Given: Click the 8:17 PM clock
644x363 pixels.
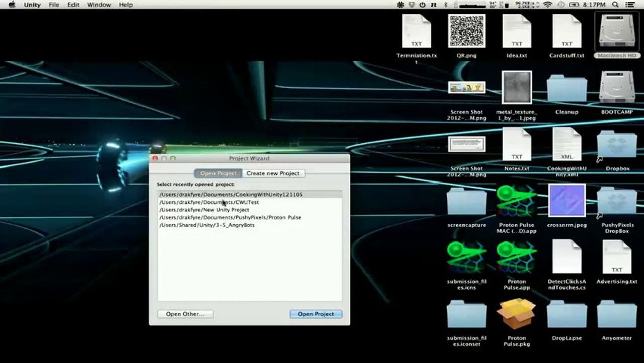Looking at the screenshot, I should click(594, 5).
